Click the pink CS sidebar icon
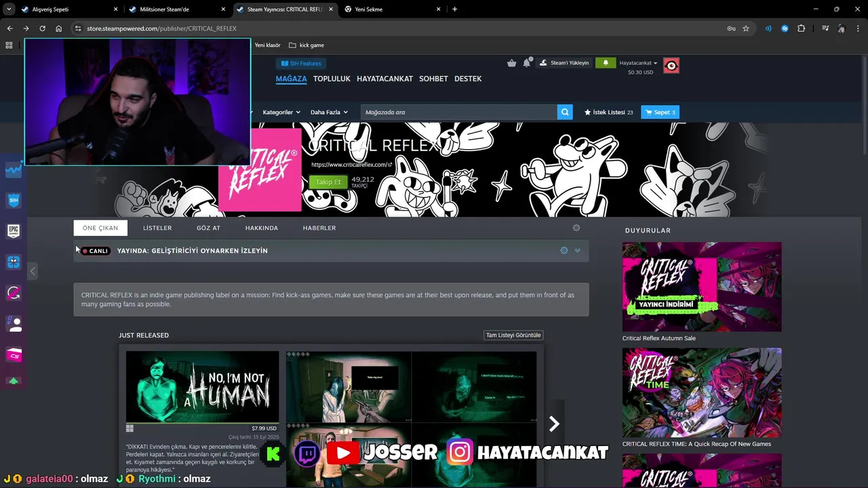 [x=14, y=354]
